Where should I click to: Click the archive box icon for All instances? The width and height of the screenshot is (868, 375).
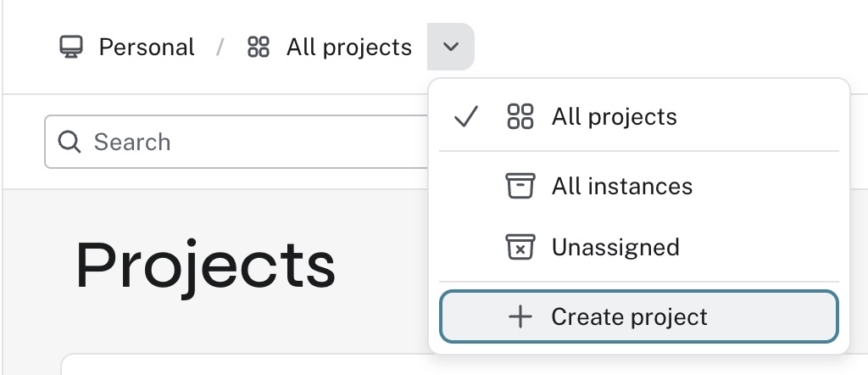pyautogui.click(x=520, y=186)
